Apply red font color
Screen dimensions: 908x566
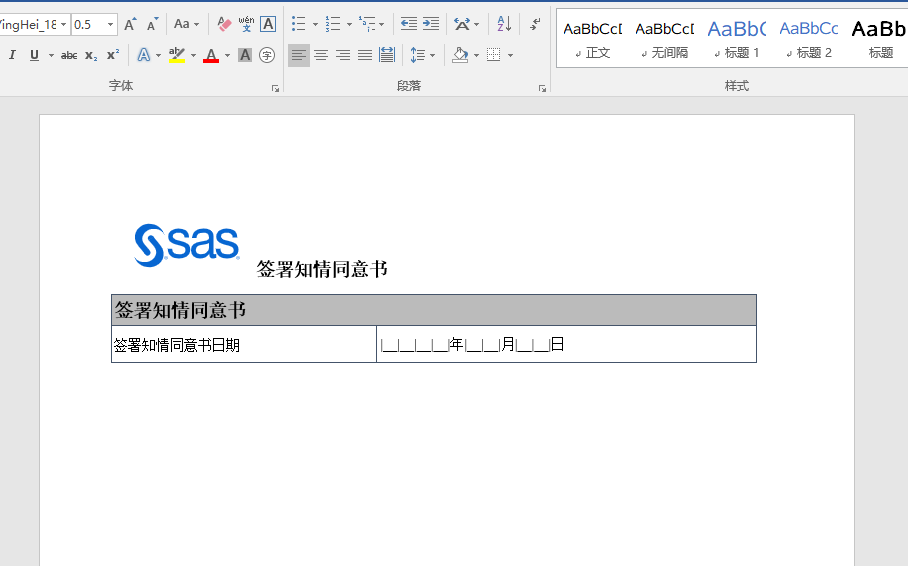tap(211, 55)
